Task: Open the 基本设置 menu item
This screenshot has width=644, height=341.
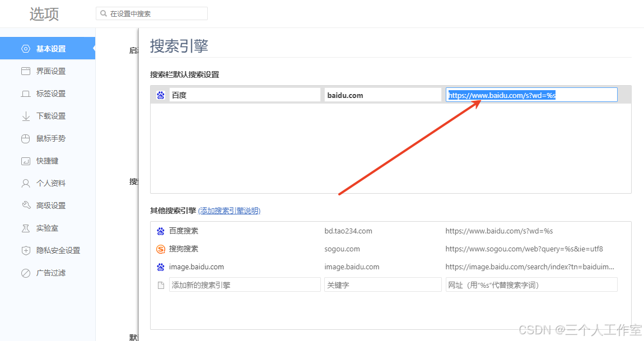Action: 48,49
